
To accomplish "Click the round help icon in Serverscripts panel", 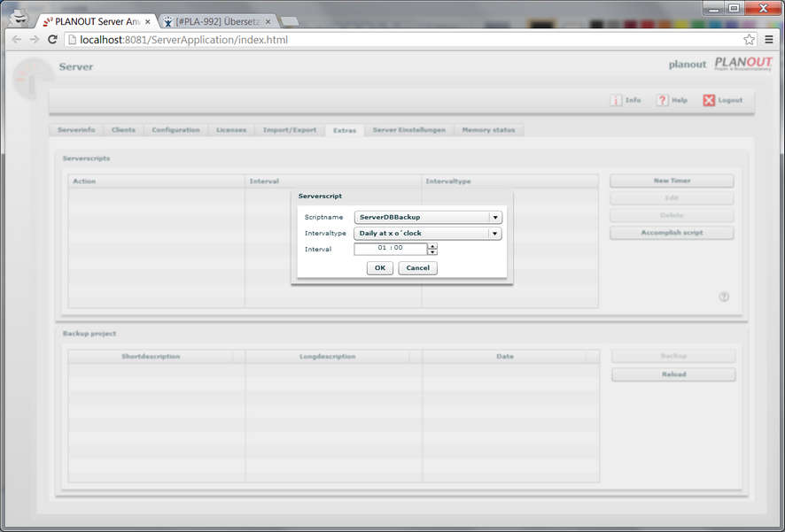I will click(x=724, y=297).
